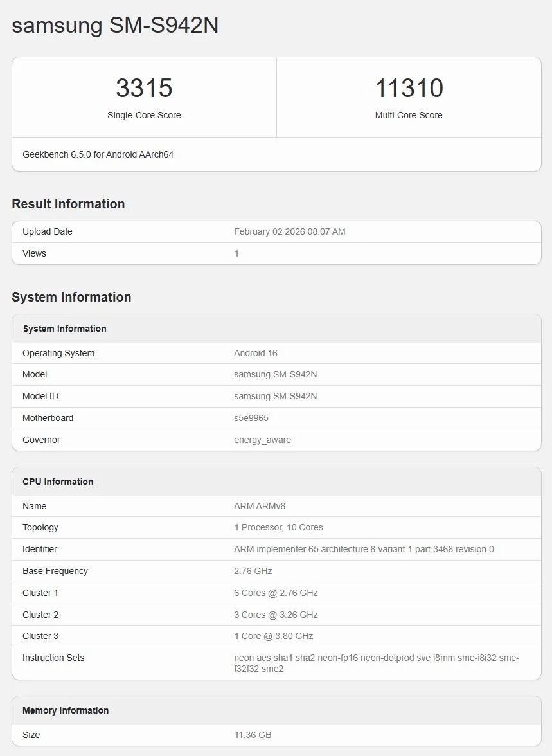
Task: Click the Memory Information Size value 11.36 GB
Action: pyautogui.click(x=252, y=735)
